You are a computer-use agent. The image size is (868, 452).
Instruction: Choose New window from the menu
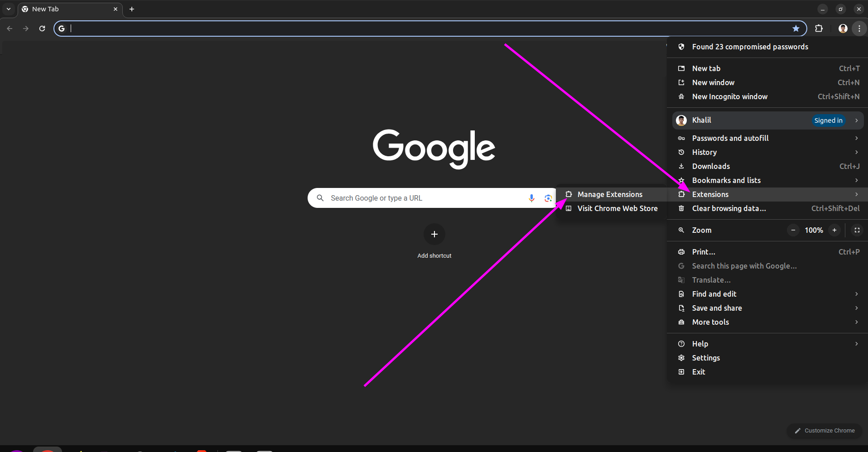[x=767, y=82]
